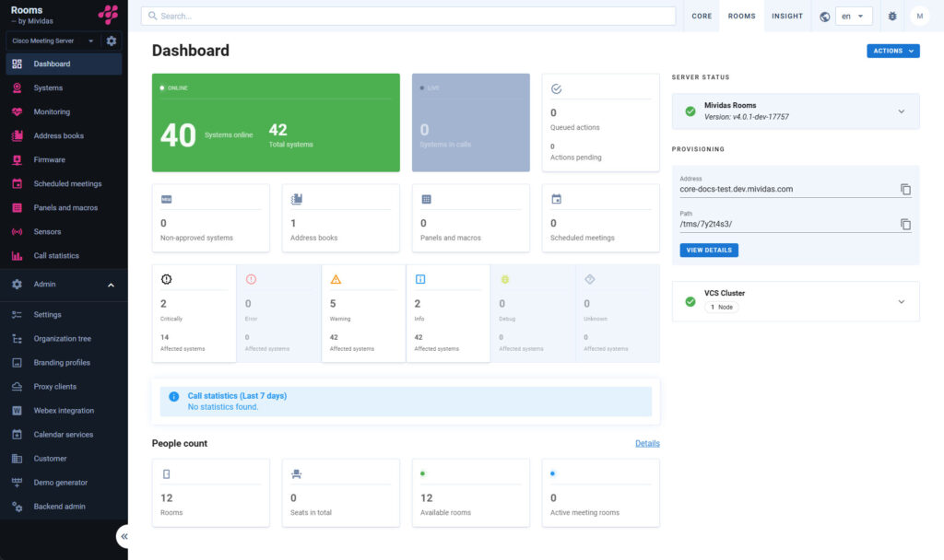Switch to the INSIGHT tab
Viewport: 944px width, 560px height.
coord(786,17)
